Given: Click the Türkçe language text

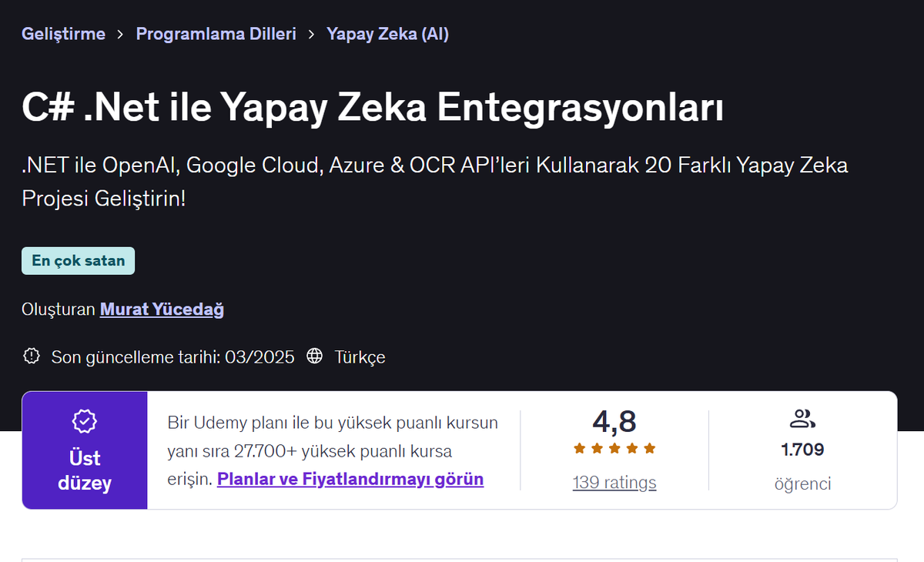Looking at the screenshot, I should coord(360,357).
